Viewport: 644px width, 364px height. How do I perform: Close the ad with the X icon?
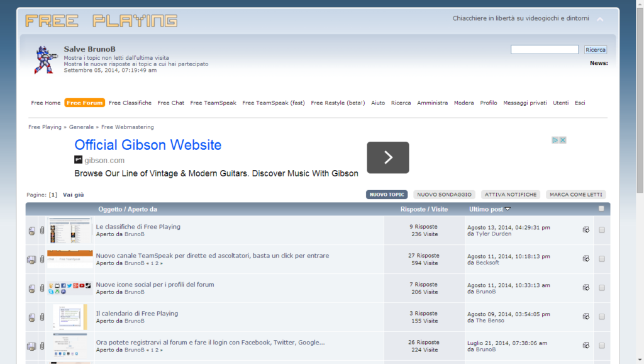pos(563,140)
